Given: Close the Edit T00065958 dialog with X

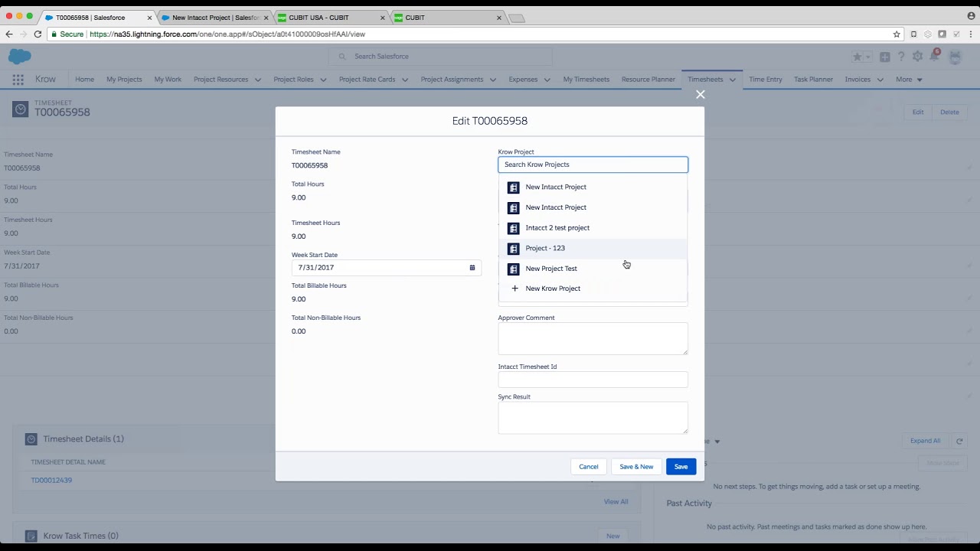Looking at the screenshot, I should point(700,94).
